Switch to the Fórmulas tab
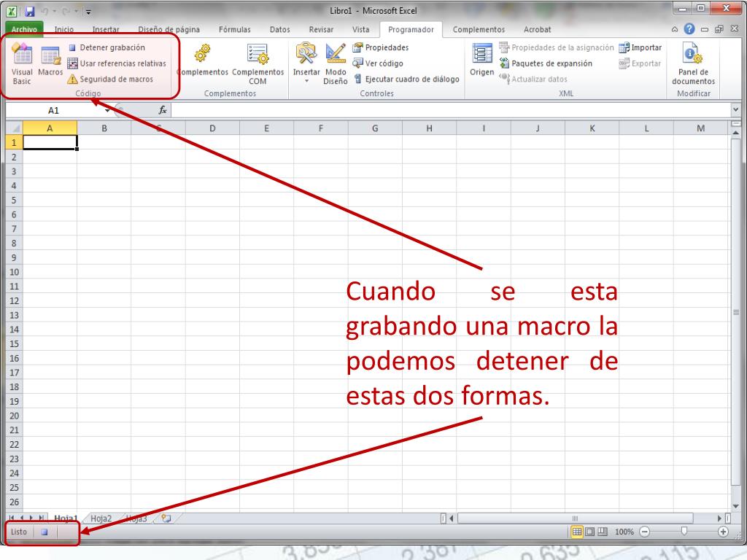The width and height of the screenshot is (747, 560). click(x=234, y=29)
